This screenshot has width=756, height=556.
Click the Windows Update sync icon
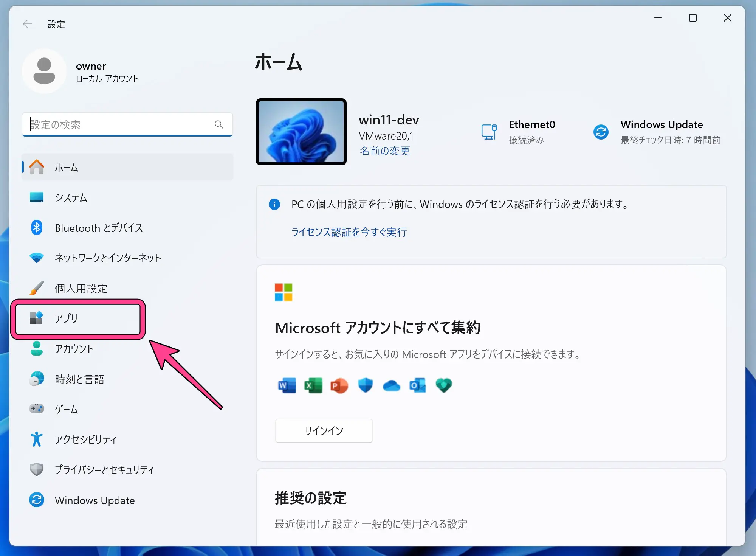coord(601,132)
